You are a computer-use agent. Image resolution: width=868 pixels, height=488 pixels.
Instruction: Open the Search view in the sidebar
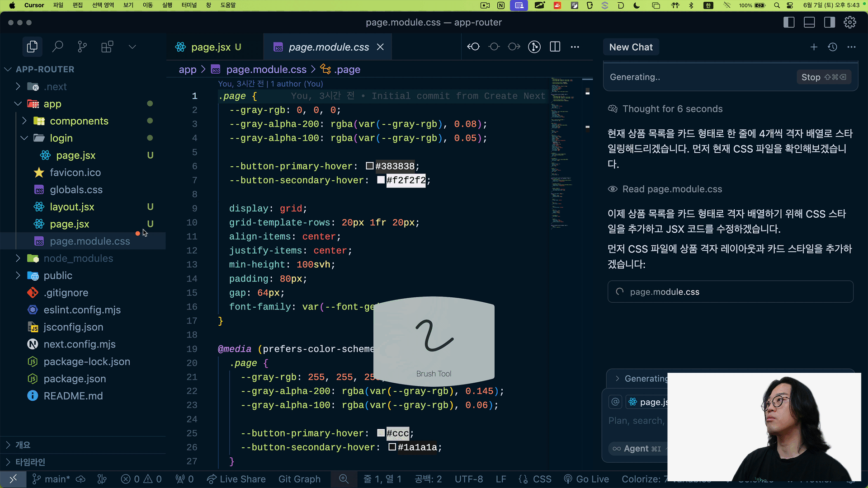(57, 47)
